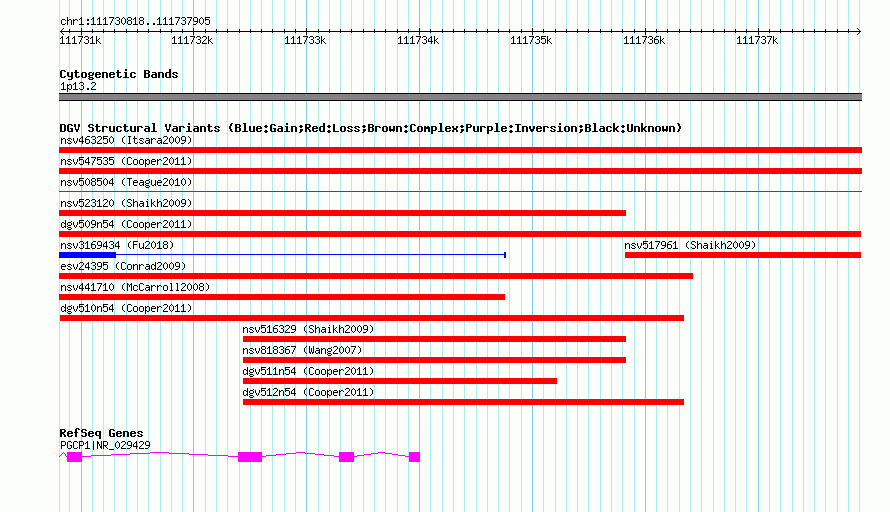
Task: Open dgv511n54 (Cooper2011) label
Action: tap(308, 371)
